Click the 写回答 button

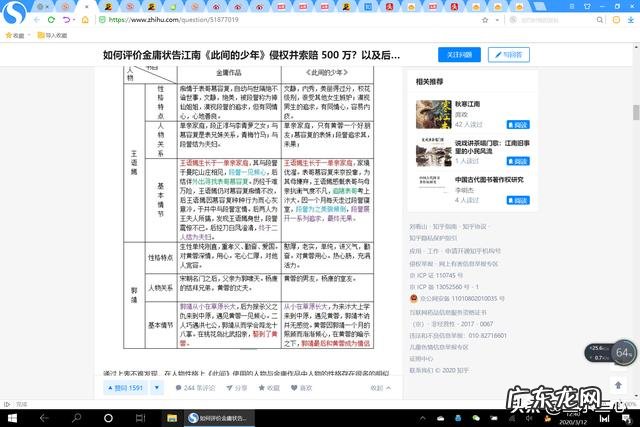(x=509, y=55)
